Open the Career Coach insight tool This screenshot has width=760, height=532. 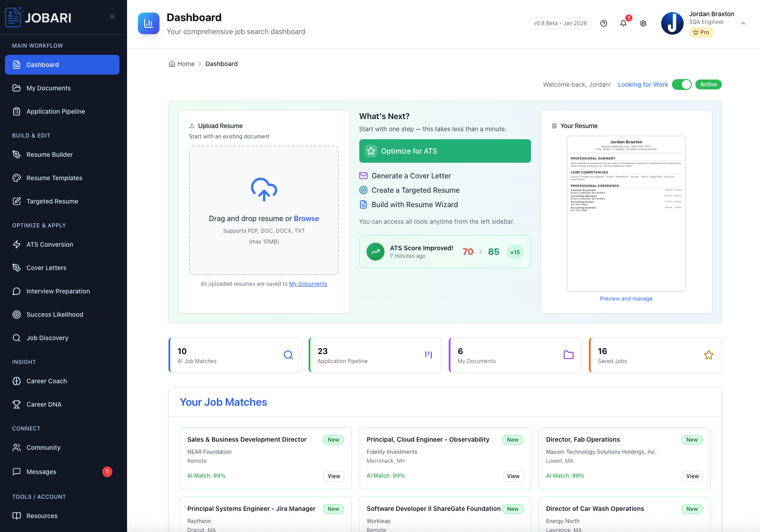click(46, 381)
